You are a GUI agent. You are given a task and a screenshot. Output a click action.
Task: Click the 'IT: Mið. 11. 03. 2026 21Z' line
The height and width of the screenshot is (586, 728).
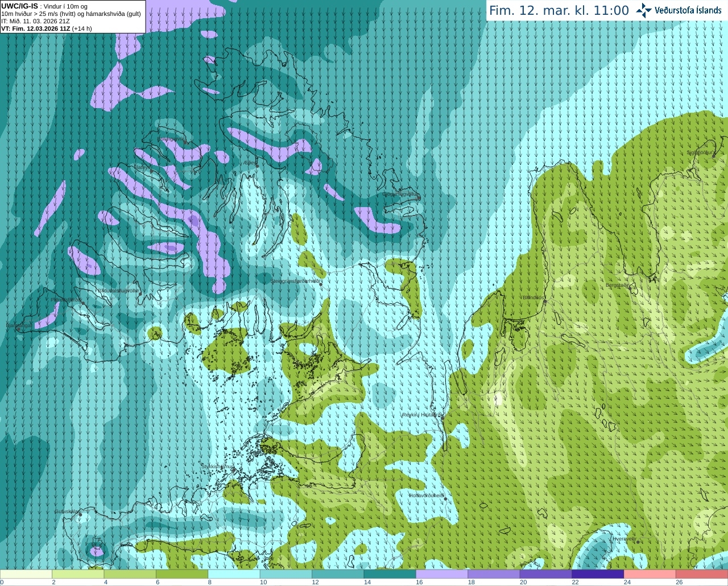tap(35, 21)
